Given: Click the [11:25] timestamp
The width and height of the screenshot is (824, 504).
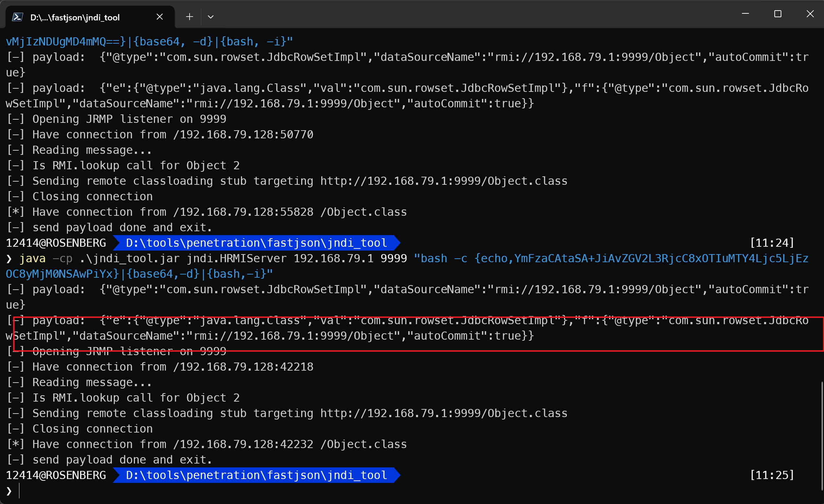Looking at the screenshot, I should [x=772, y=475].
